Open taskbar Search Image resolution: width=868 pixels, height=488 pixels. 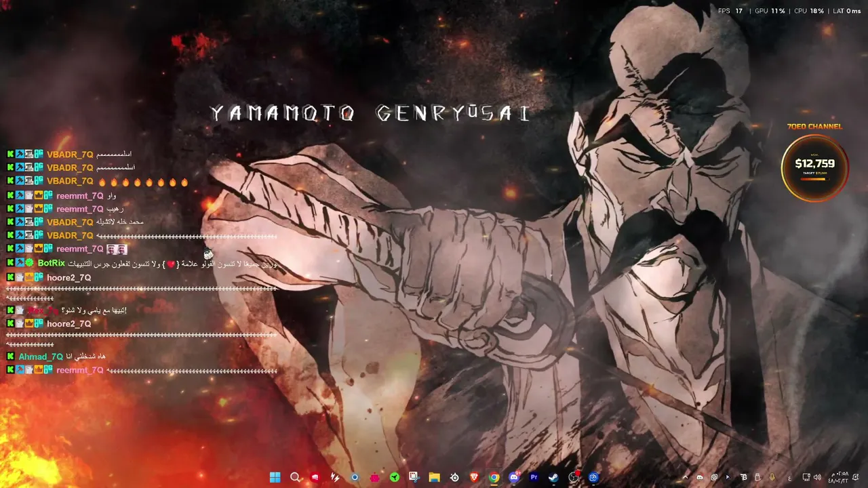click(295, 477)
